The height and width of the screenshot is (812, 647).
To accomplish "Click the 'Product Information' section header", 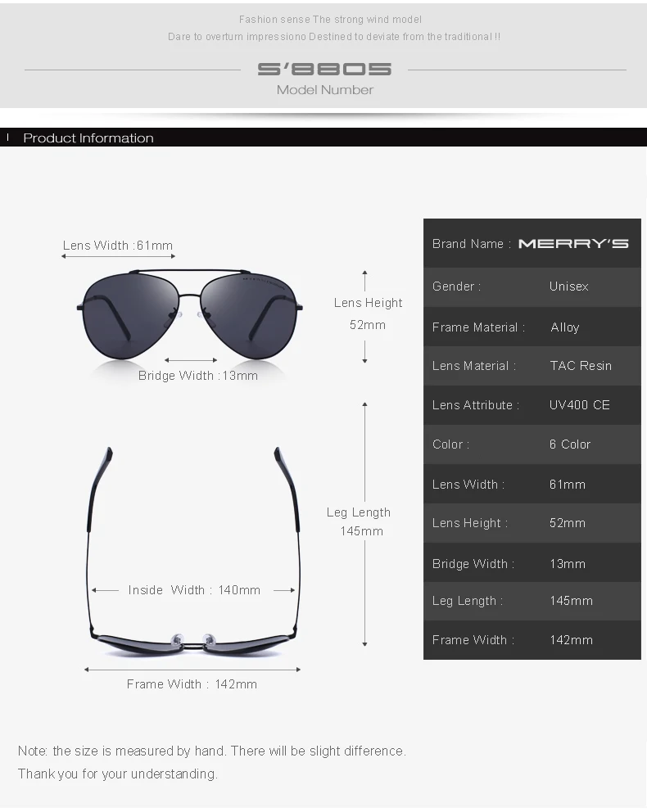I will pos(88,138).
